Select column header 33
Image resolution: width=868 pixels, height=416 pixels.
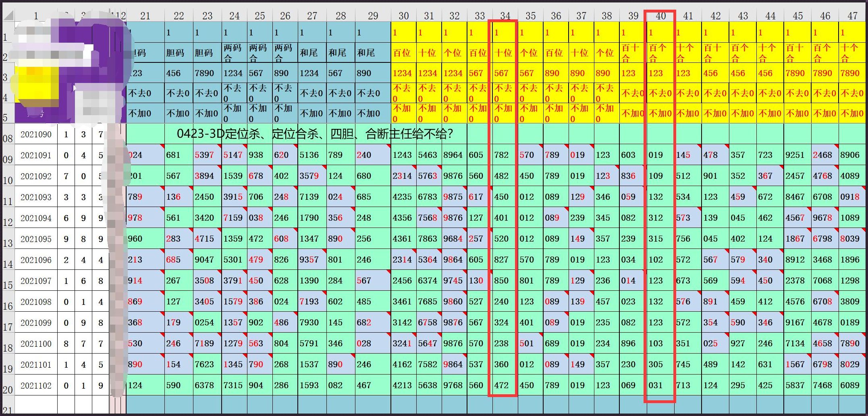(x=480, y=16)
